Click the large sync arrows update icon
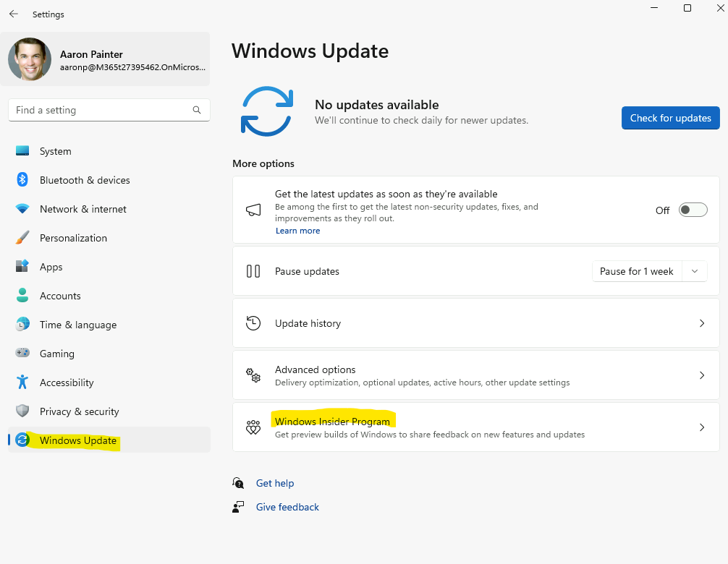 [267, 111]
